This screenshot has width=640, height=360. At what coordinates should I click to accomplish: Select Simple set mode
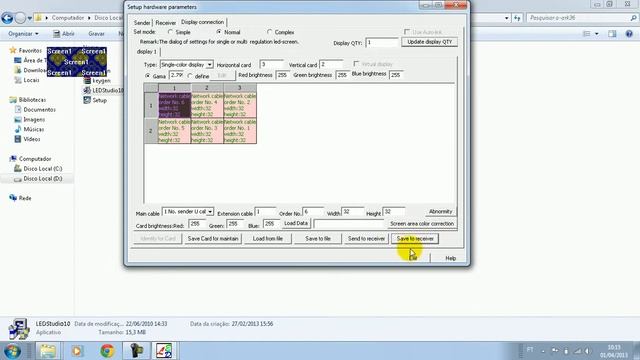(x=170, y=32)
